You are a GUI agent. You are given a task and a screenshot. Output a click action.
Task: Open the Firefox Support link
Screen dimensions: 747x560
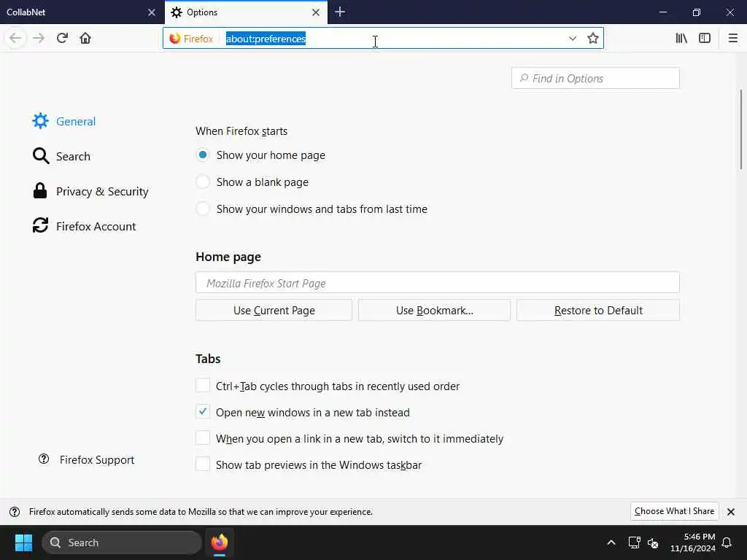click(97, 460)
